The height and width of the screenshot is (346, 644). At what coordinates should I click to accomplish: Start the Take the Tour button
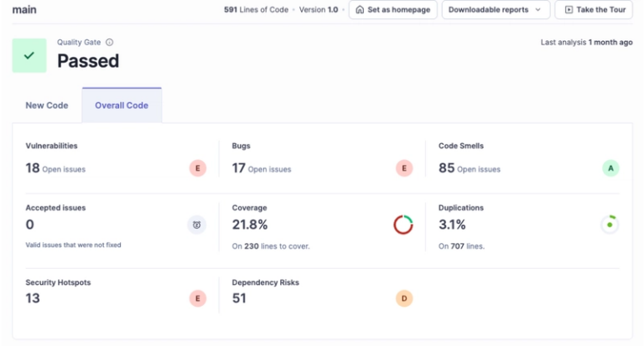pyautogui.click(x=593, y=10)
